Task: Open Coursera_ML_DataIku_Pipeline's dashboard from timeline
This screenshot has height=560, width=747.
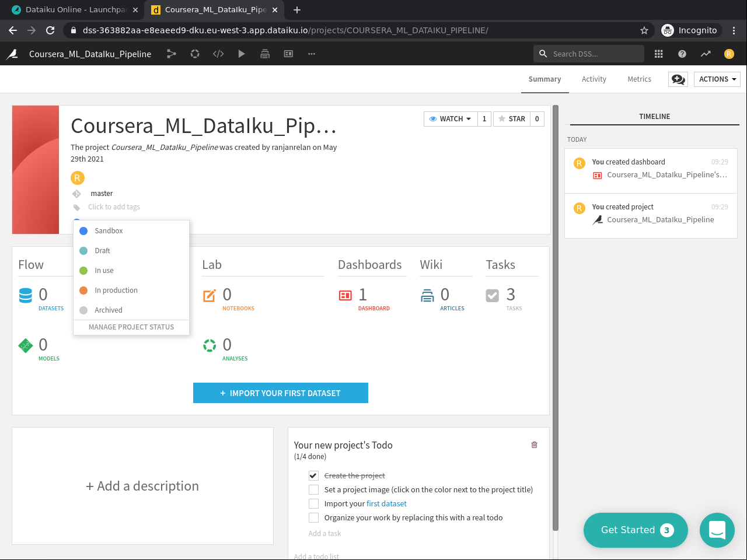Action: click(x=667, y=175)
